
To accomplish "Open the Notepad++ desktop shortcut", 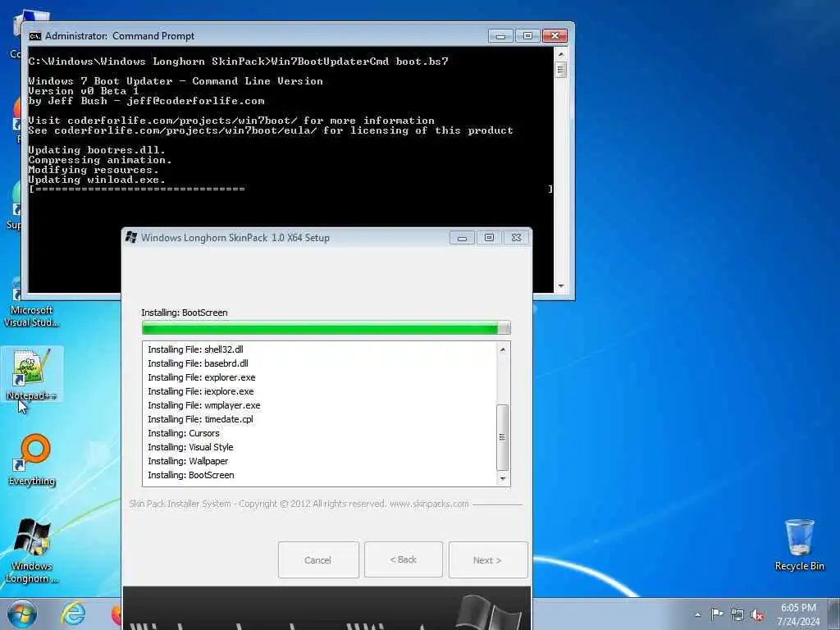I will point(32,374).
